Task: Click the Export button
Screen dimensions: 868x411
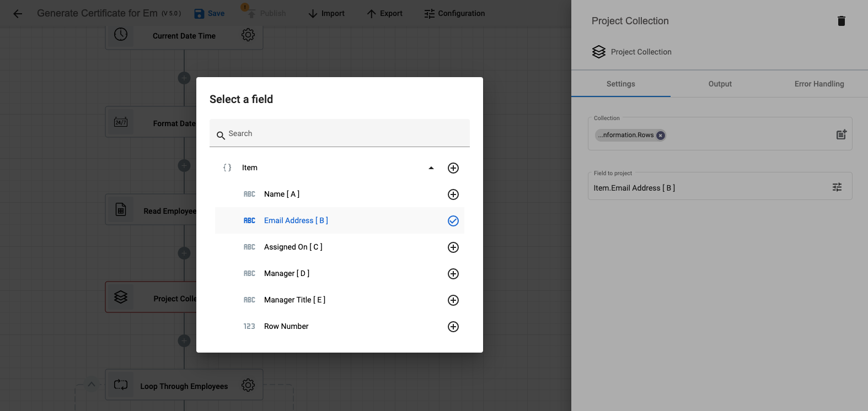Action: (384, 14)
